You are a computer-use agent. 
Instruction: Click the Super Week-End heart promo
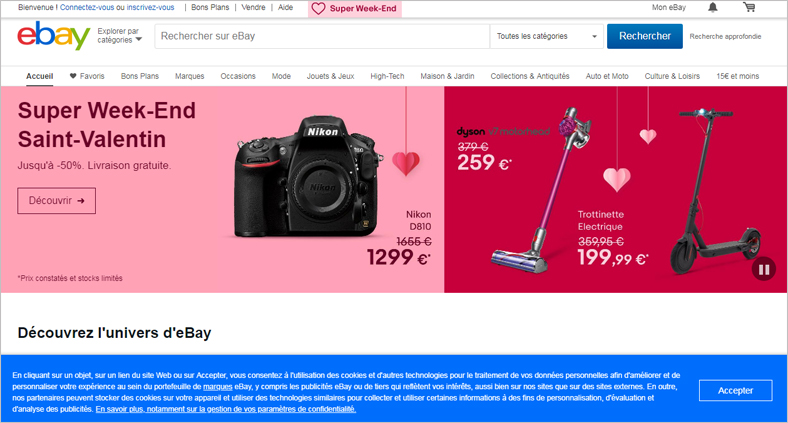click(354, 9)
